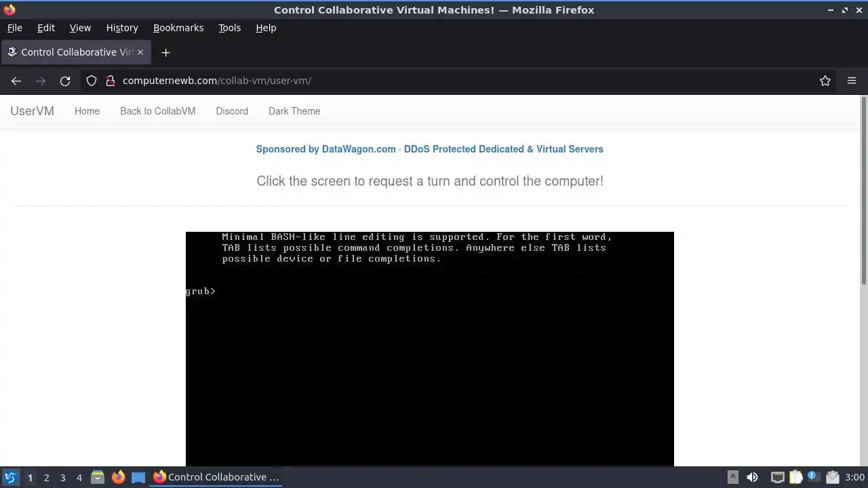Image resolution: width=868 pixels, height=488 pixels.
Task: Open the Tools menu
Action: (x=230, y=28)
